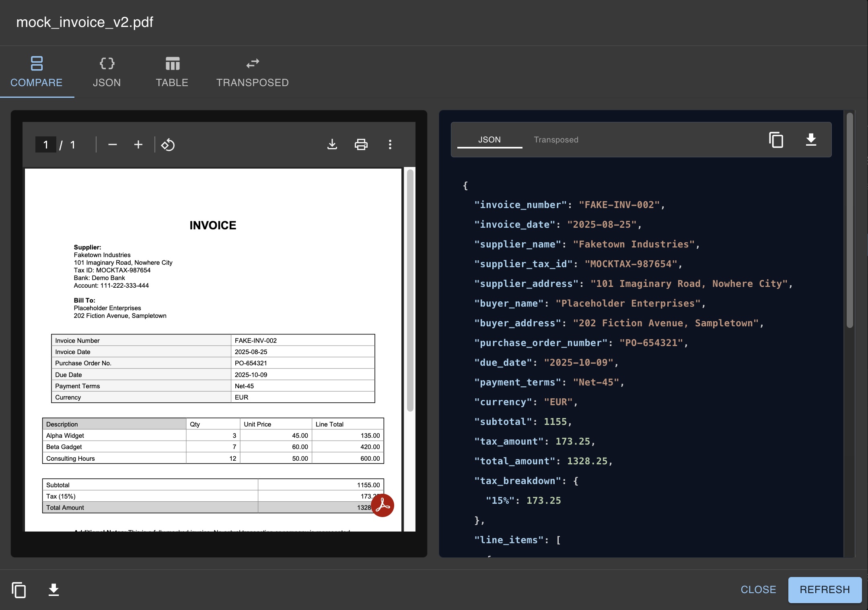This screenshot has height=610, width=868.
Task: Click the "PO-654321" JSON value
Action: tap(652, 343)
